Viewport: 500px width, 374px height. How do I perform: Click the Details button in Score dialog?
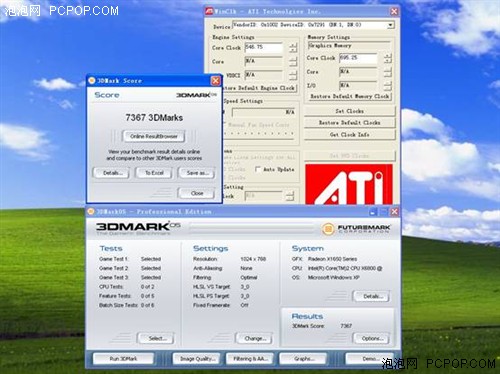(x=112, y=173)
